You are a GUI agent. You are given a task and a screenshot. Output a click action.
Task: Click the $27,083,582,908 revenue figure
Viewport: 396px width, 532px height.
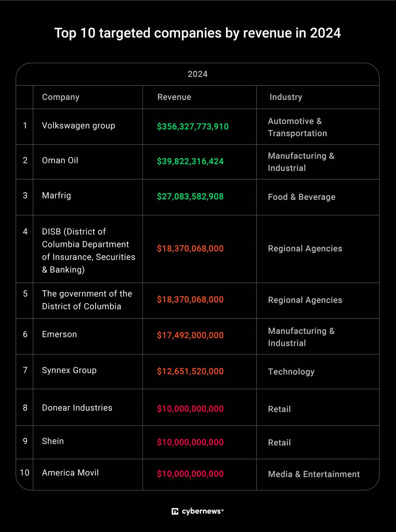point(190,197)
